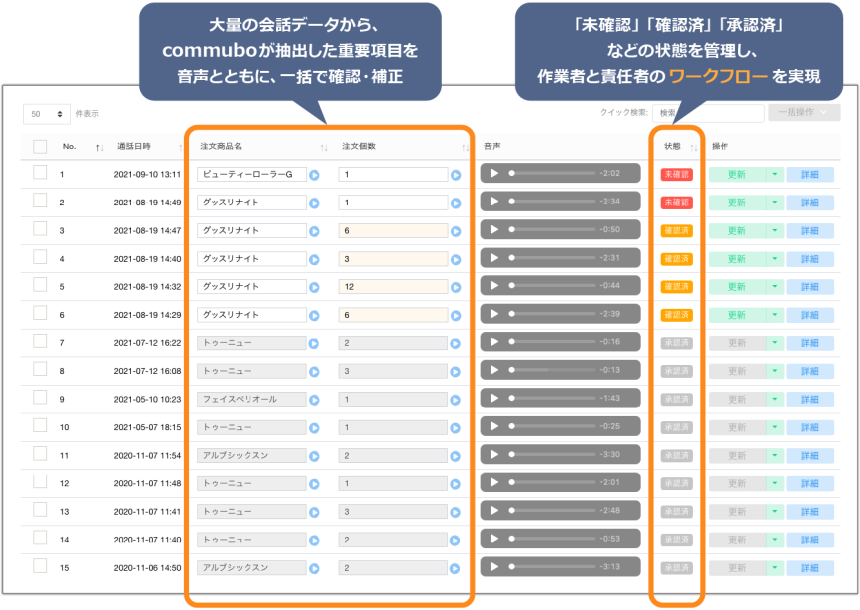The image size is (860, 610).
Task: Play audio for row 1 ビューティーローラーG
Action: [x=494, y=174]
